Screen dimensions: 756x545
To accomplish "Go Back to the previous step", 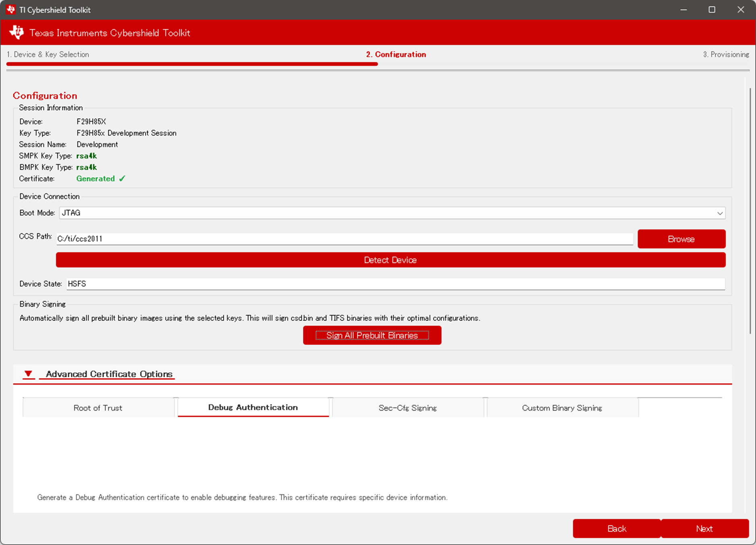I will tap(617, 529).
